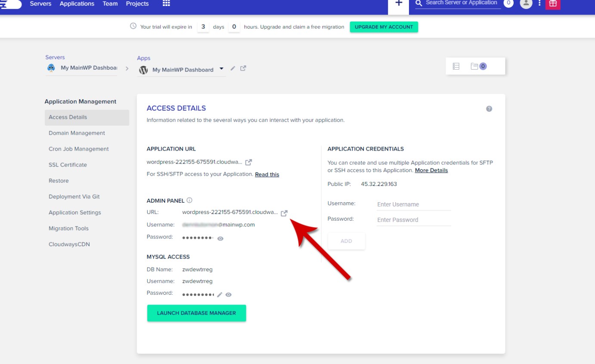
Task: Click the trial expiry clock icon
Action: coord(133,26)
